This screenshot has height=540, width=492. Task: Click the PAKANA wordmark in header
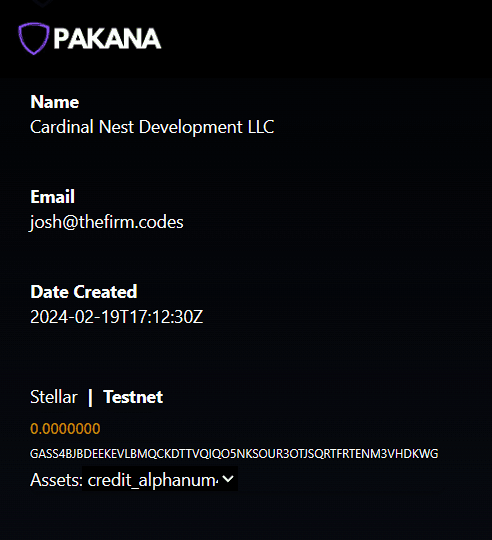coord(107,39)
